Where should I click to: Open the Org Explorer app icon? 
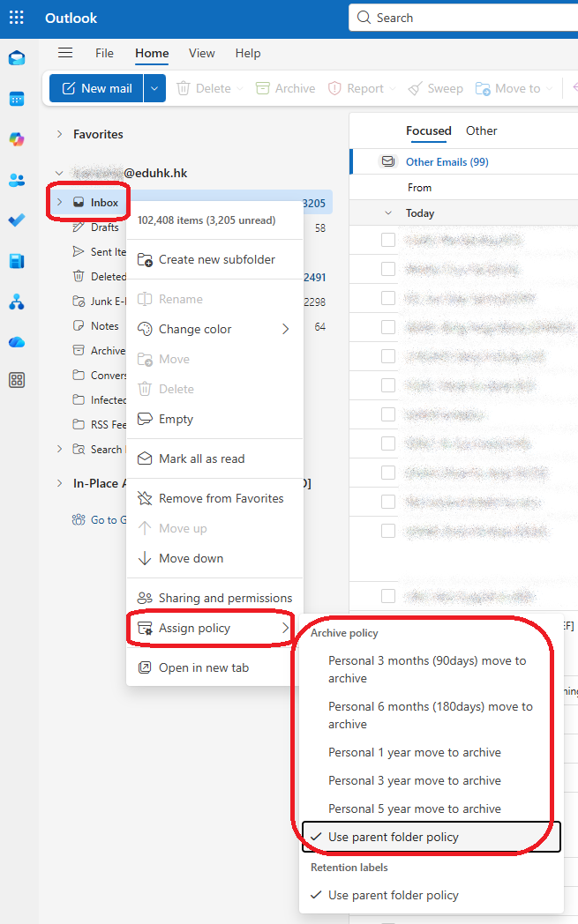[x=17, y=302]
